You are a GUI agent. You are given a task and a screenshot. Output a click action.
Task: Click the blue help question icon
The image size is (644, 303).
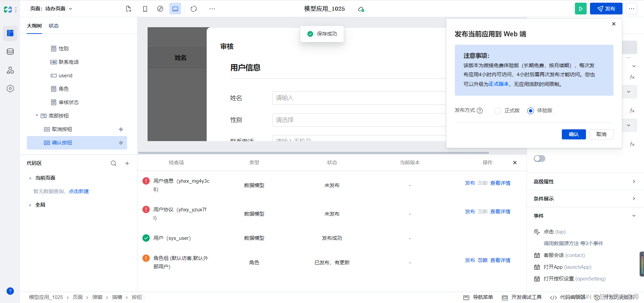coord(10,291)
